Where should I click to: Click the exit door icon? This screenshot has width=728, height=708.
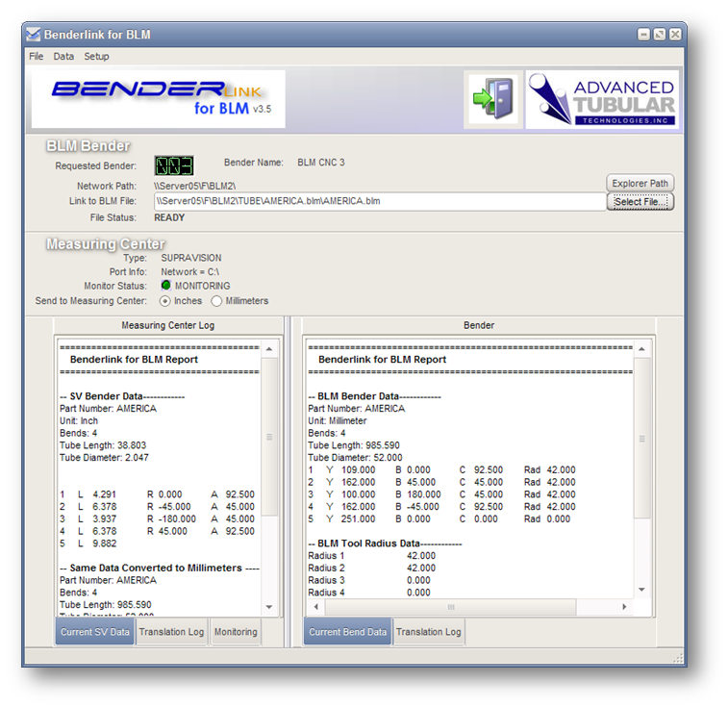(x=492, y=100)
